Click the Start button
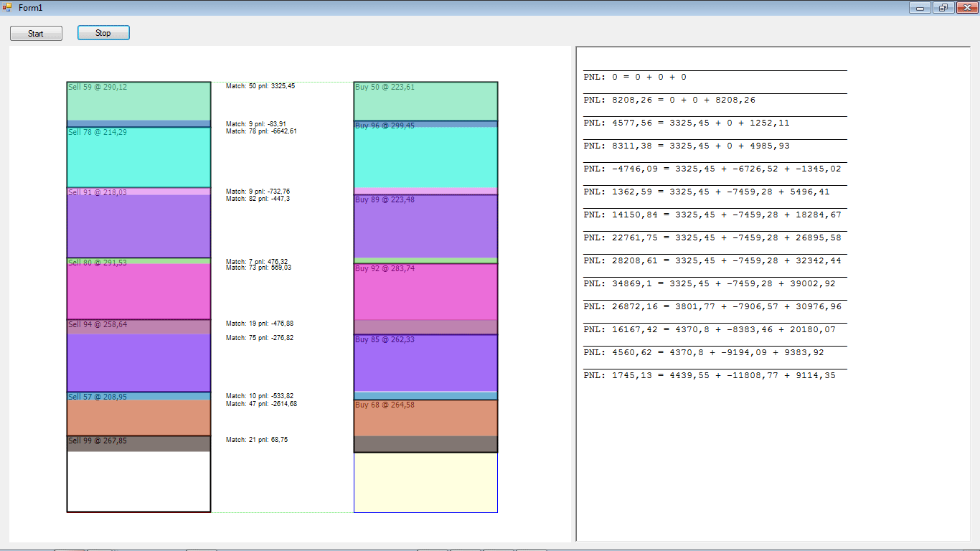The image size is (980, 551). click(36, 34)
